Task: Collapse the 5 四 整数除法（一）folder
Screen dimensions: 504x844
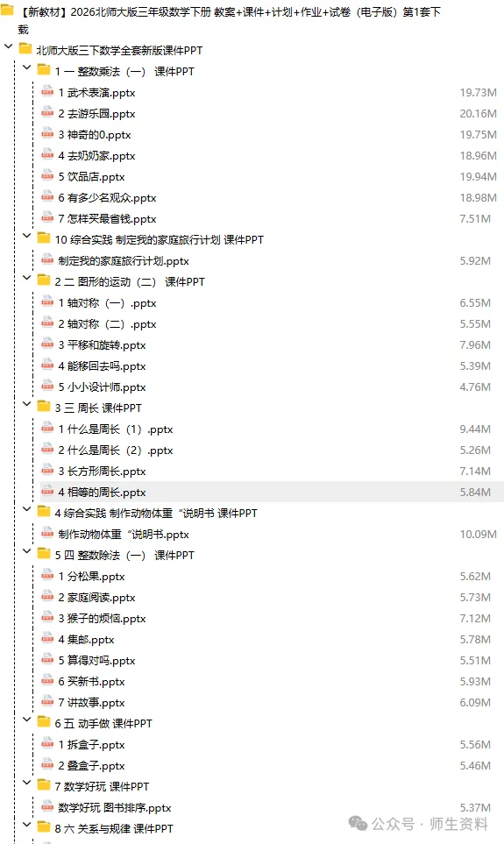Action: (x=26, y=552)
